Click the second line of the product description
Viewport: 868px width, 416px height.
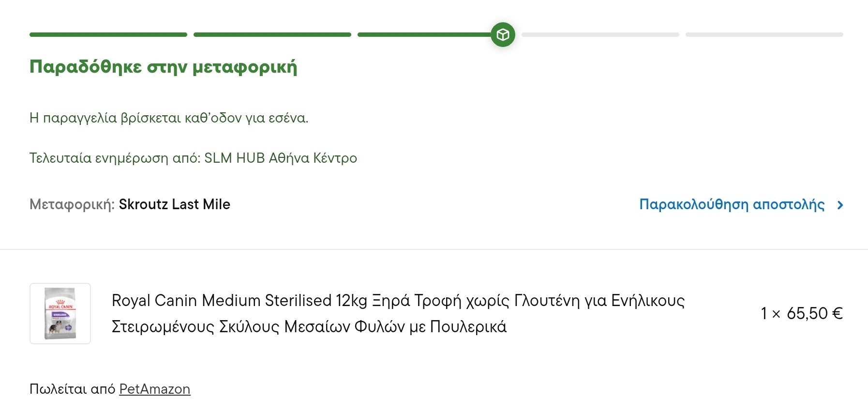tap(309, 327)
